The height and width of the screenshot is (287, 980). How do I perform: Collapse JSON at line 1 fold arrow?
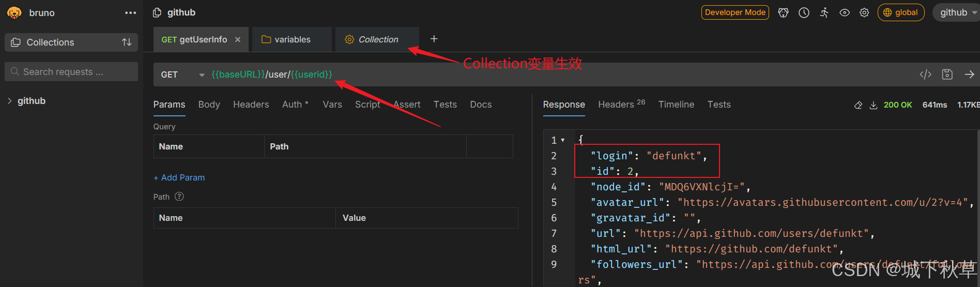click(x=563, y=140)
